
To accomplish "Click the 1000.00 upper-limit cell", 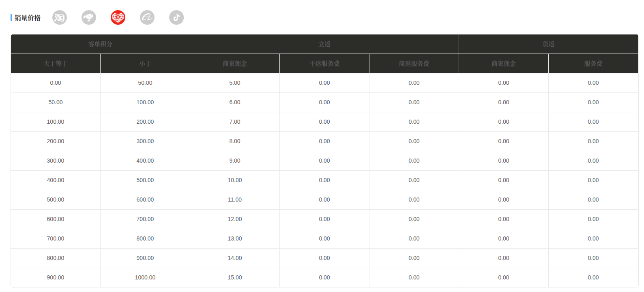I will [x=145, y=277].
